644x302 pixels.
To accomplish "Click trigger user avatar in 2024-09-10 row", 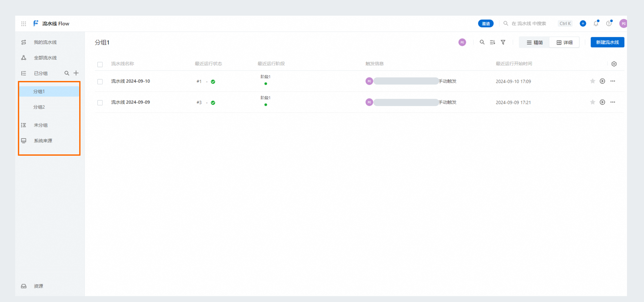I will (369, 81).
